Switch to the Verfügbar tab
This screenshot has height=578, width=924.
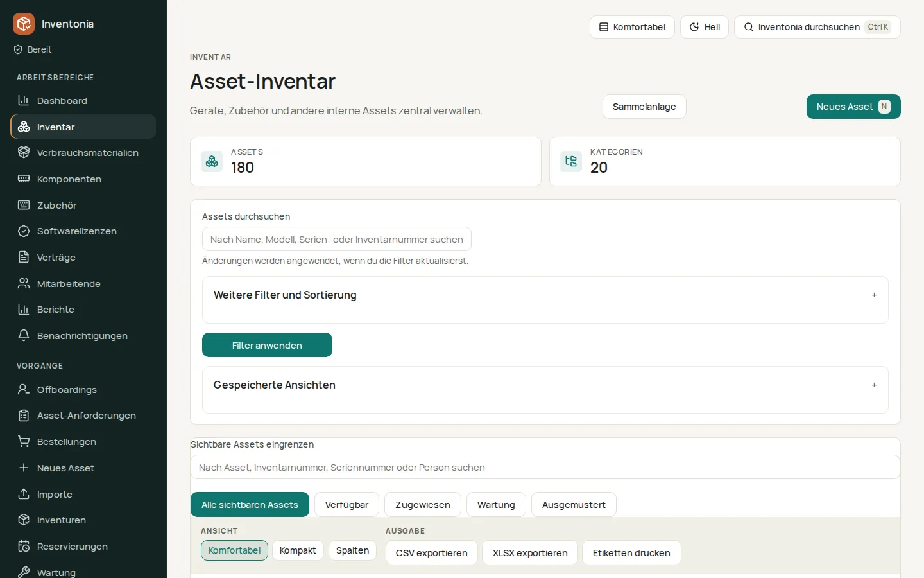(x=346, y=505)
